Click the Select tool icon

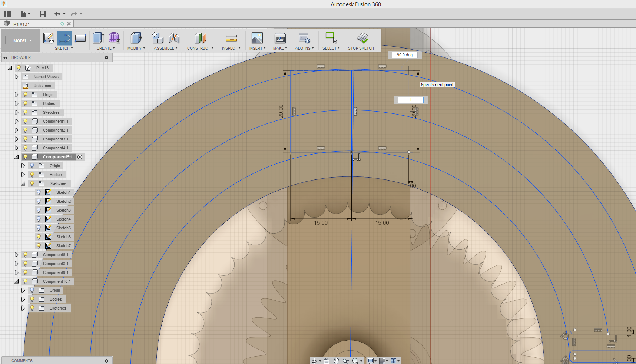(331, 38)
